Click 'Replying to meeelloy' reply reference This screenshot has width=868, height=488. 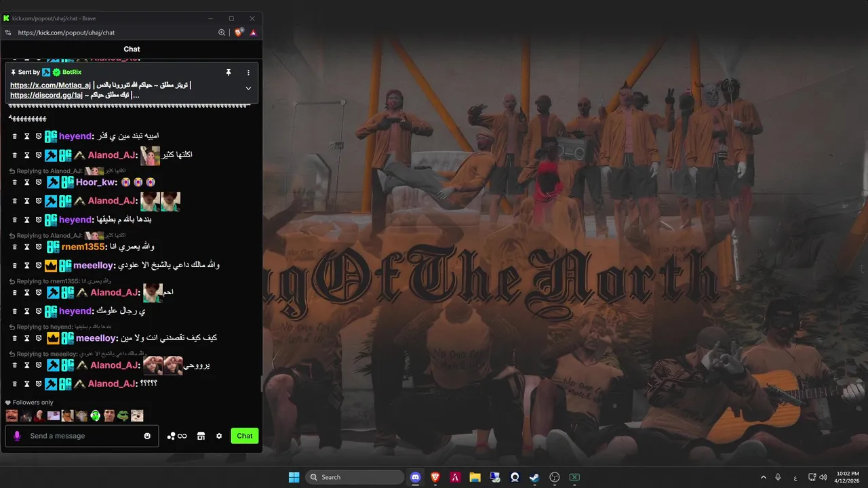click(77, 354)
